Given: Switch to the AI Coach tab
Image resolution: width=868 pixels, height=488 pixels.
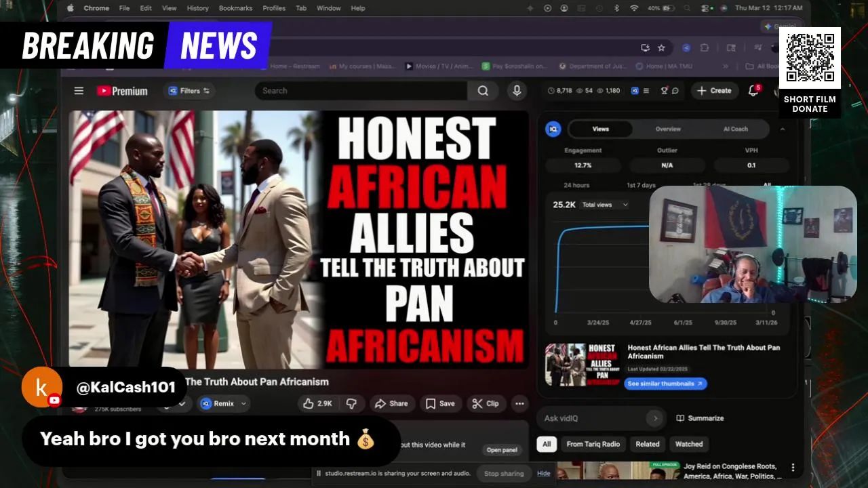Looking at the screenshot, I should 736,129.
